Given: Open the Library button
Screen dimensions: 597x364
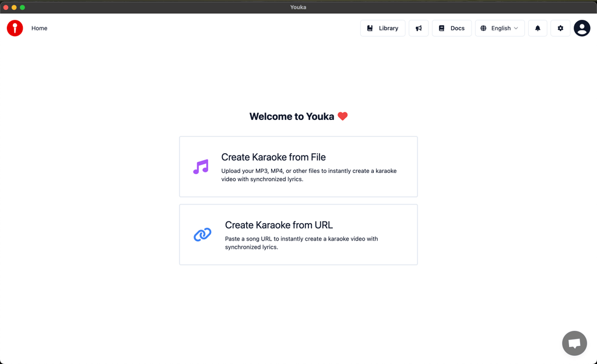Looking at the screenshot, I should 382,28.
